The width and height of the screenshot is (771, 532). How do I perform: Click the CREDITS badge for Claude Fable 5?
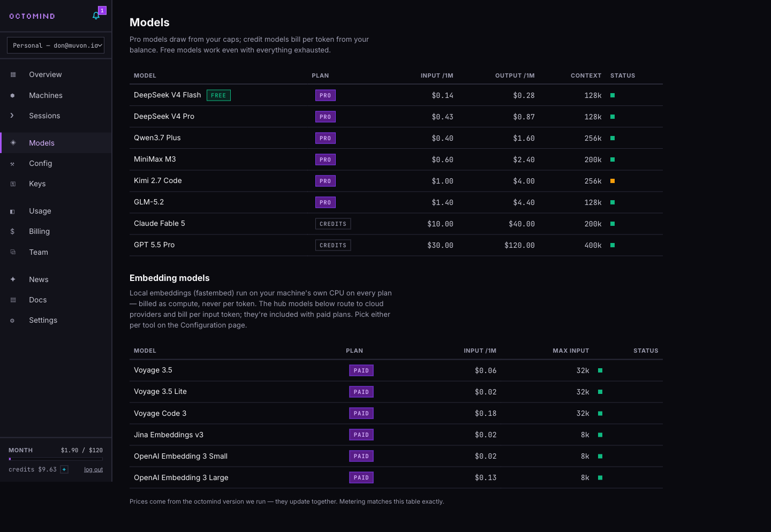tap(333, 224)
